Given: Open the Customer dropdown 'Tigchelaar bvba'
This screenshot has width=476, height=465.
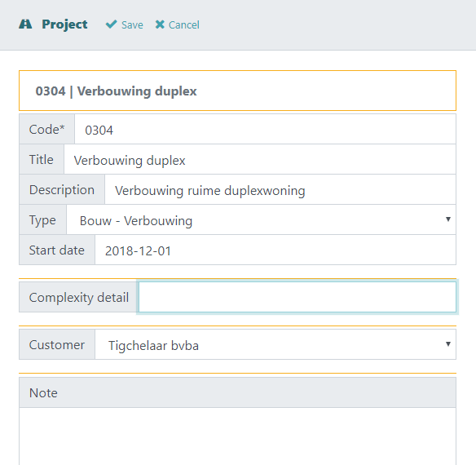Looking at the screenshot, I should coord(275,344).
